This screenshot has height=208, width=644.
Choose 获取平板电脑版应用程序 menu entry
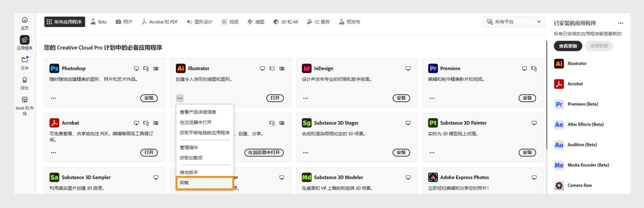pyautogui.click(x=205, y=133)
